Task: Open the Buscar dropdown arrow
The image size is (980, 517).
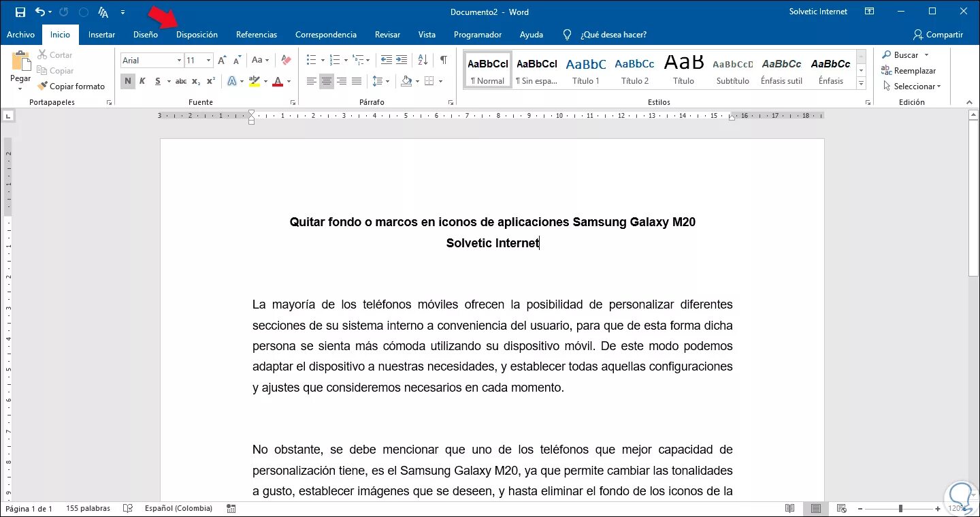Action: point(926,55)
